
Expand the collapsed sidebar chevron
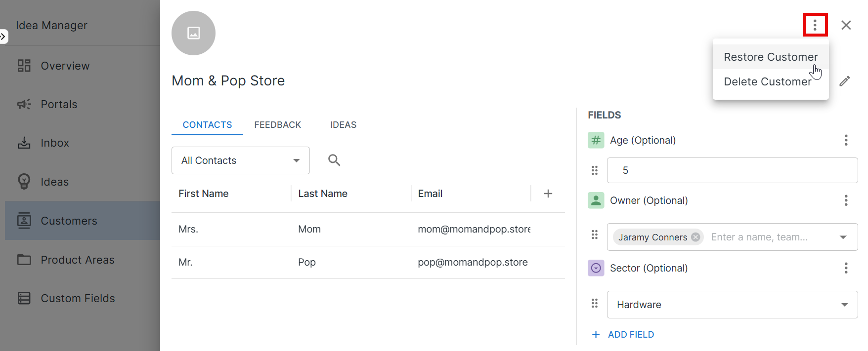coord(3,37)
